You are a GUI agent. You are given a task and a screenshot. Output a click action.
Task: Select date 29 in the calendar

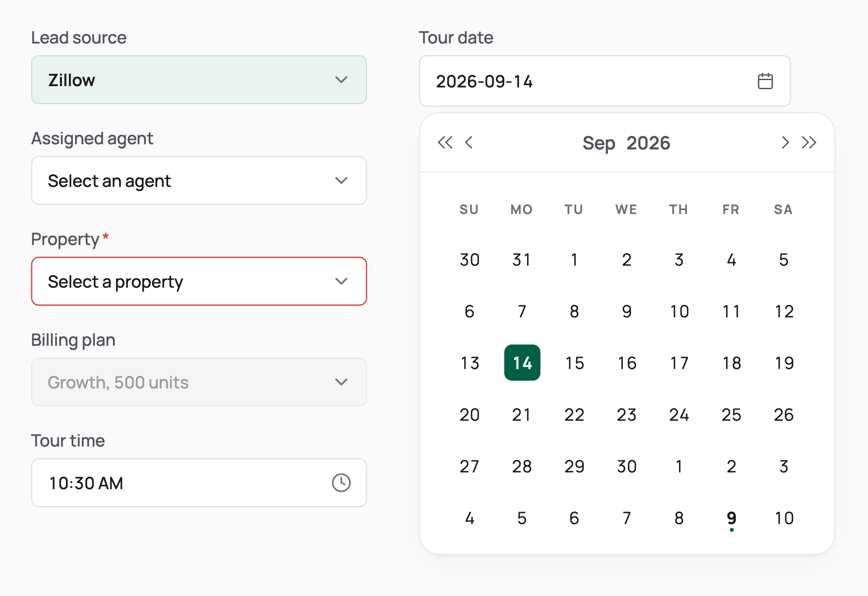pos(575,466)
